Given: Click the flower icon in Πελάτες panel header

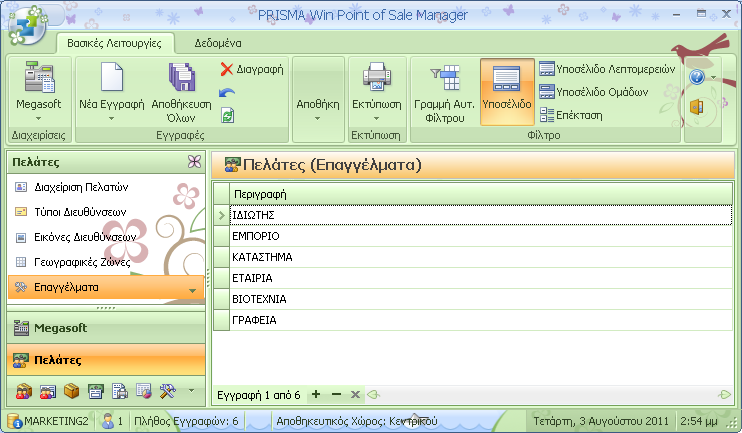Looking at the screenshot, I should coord(194,162).
